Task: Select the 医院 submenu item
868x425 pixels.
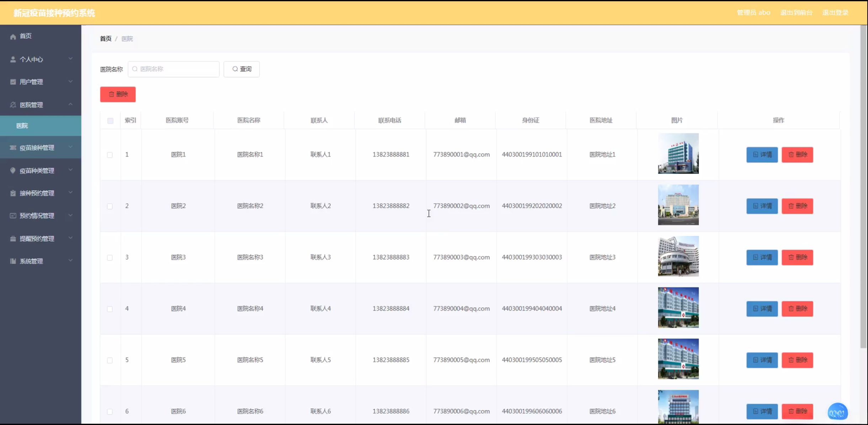Action: point(22,126)
